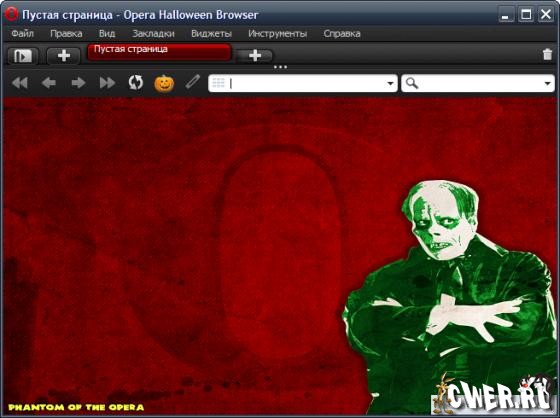Click the fast forward arrow
The height and width of the screenshot is (418, 560).
pos(107,83)
